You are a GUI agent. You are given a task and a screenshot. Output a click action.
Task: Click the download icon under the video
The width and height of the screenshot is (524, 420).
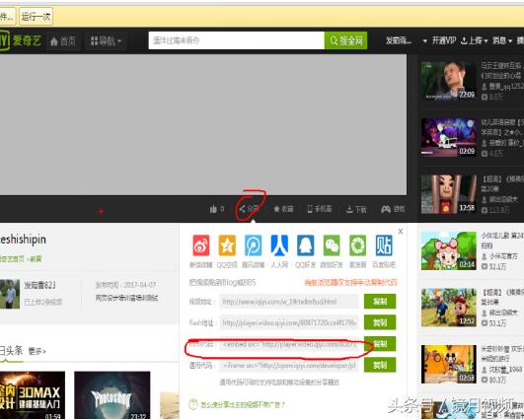coord(349,209)
